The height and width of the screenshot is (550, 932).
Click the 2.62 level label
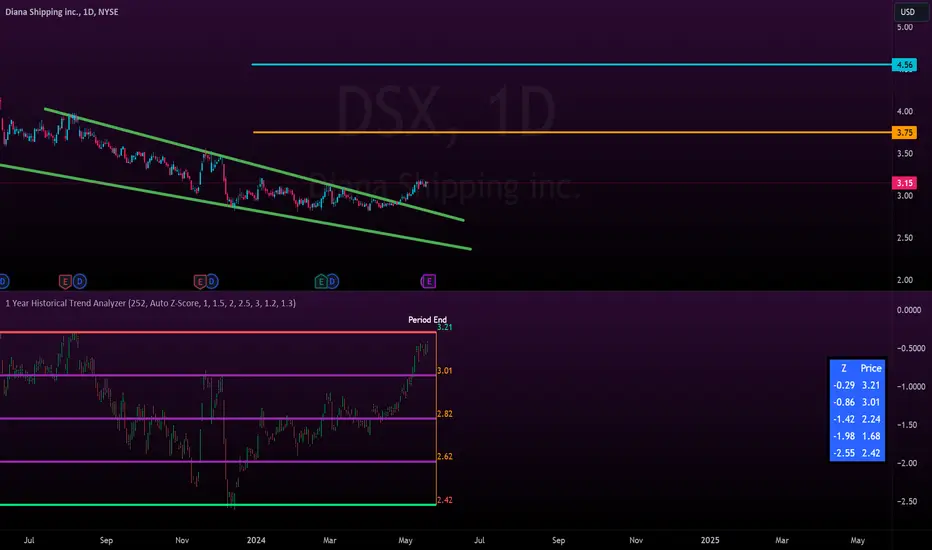click(445, 457)
